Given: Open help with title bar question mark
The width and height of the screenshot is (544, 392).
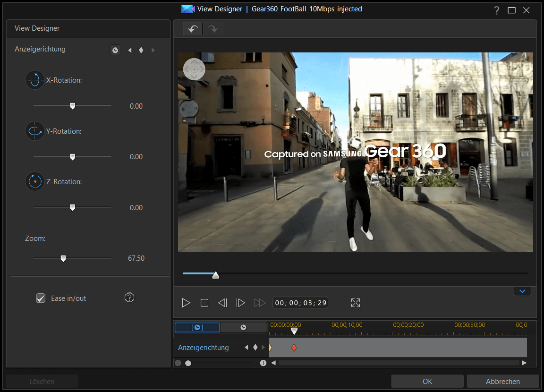Looking at the screenshot, I should [496, 10].
